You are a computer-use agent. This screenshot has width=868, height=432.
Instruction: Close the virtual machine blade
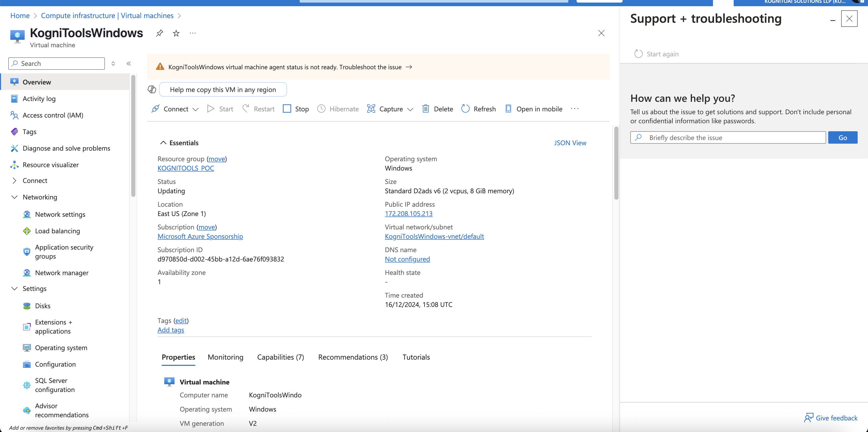[x=601, y=33]
